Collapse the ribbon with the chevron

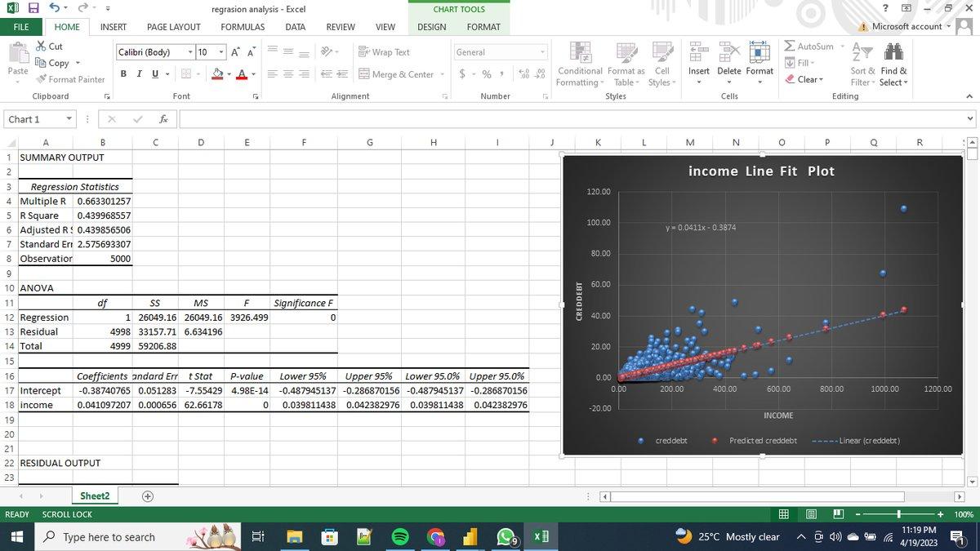pyautogui.click(x=969, y=96)
